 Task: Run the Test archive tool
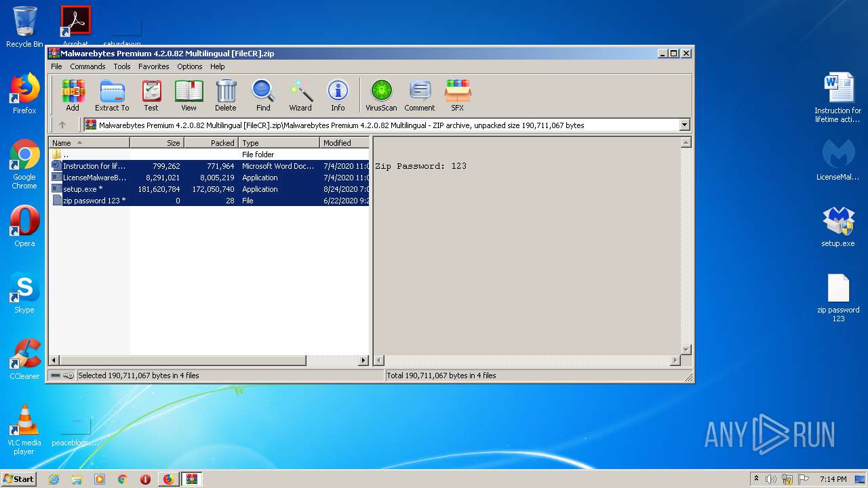[x=151, y=95]
